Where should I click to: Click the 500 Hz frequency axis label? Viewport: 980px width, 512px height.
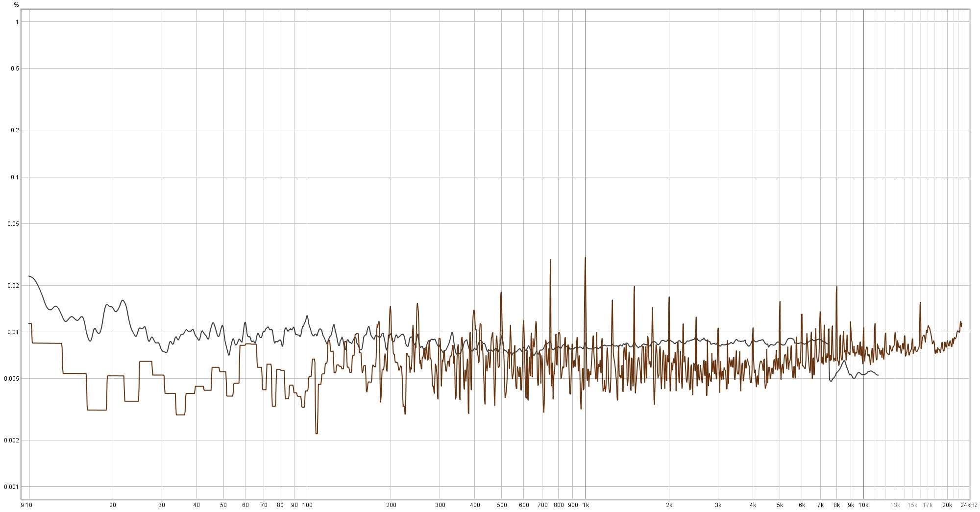pos(502,505)
